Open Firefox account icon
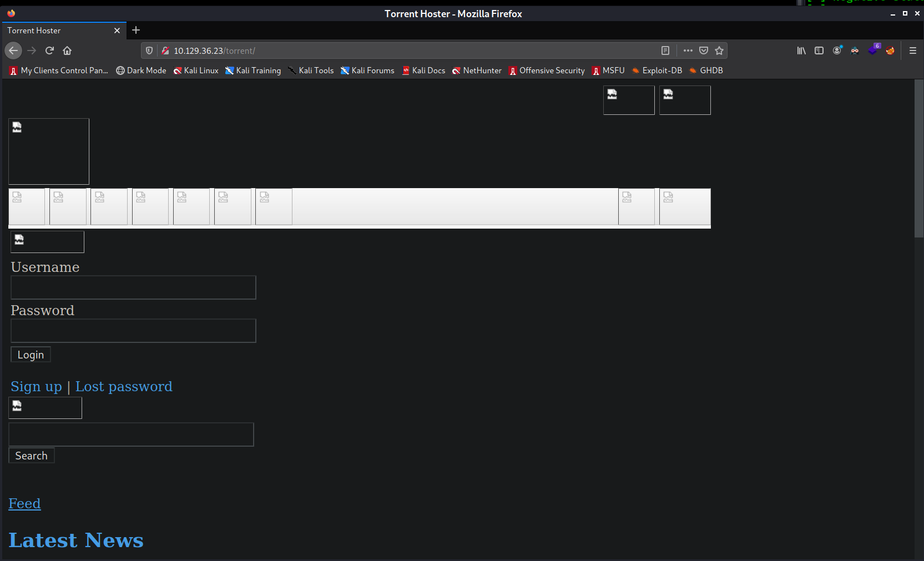The image size is (924, 561). (x=837, y=50)
